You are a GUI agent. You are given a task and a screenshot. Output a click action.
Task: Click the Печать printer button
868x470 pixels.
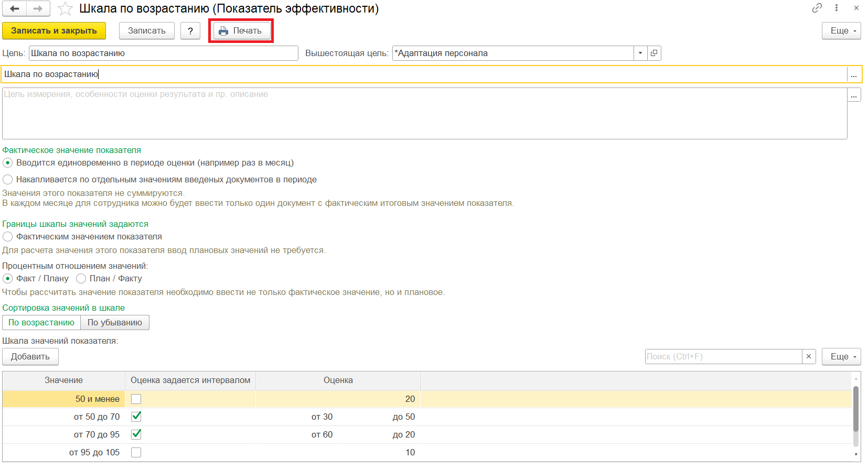point(241,31)
